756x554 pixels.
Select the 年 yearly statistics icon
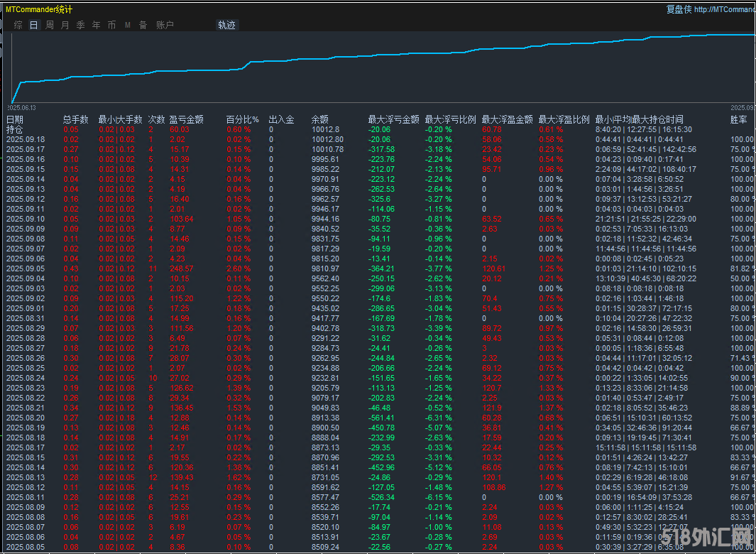96,24
